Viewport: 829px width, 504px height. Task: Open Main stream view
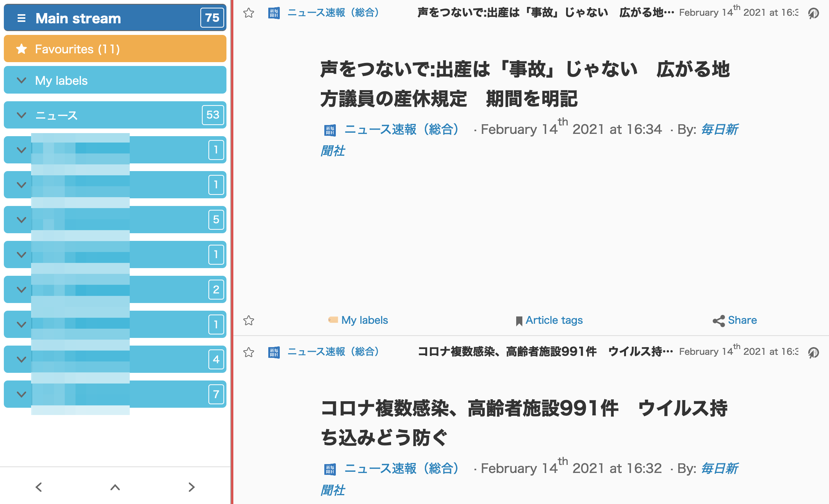78,18
